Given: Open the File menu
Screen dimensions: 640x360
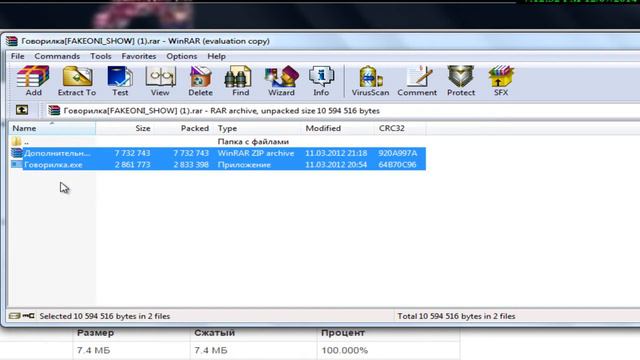Looking at the screenshot, I should [18, 56].
